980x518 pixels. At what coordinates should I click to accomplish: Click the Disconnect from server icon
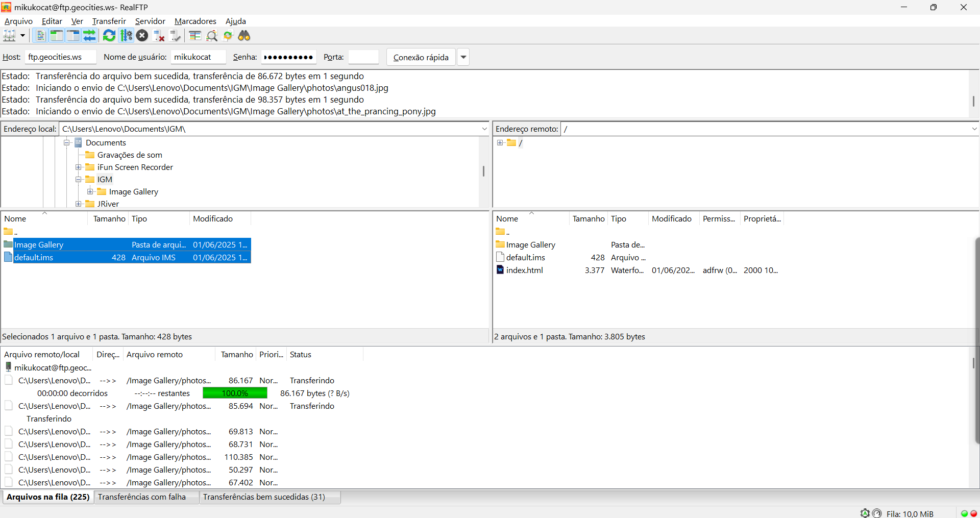(159, 36)
